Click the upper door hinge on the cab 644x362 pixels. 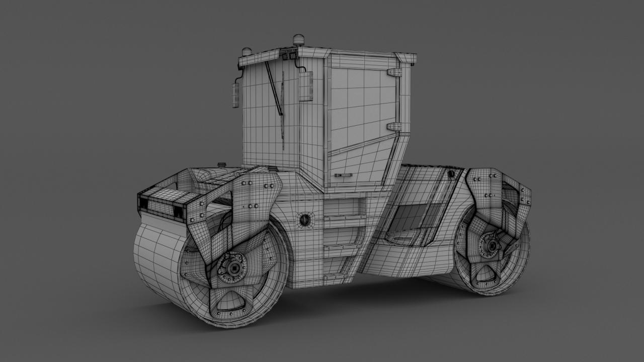pos(395,72)
